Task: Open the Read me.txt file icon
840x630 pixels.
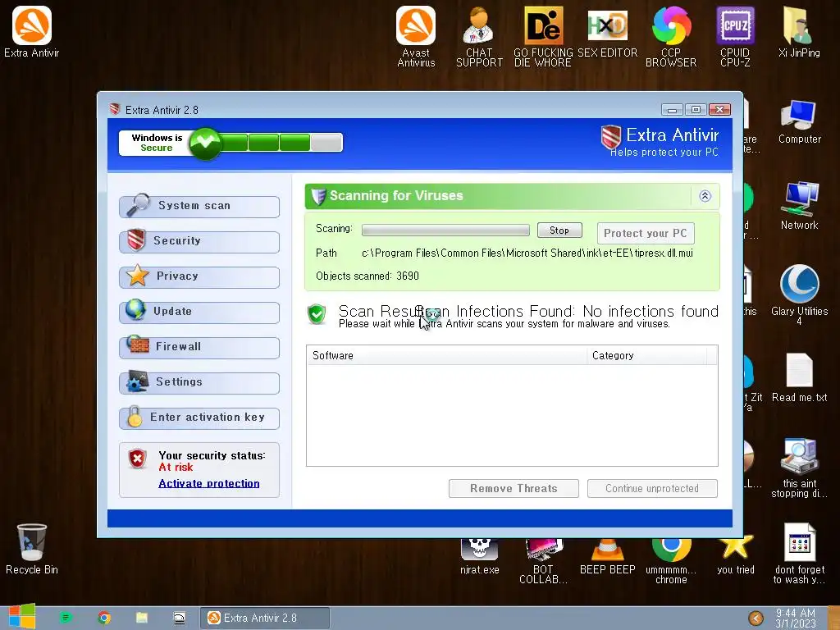Action: point(799,377)
